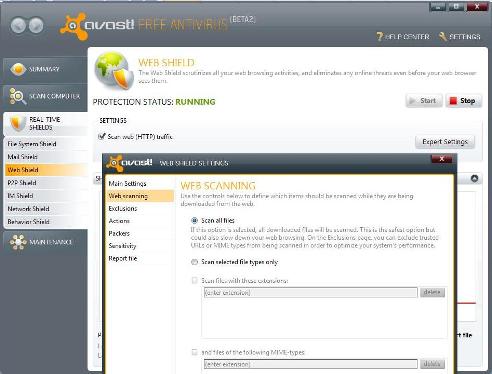Viewport: 492px width, 374px height.
Task: Open Settings via the wrench icon
Action: [x=442, y=36]
